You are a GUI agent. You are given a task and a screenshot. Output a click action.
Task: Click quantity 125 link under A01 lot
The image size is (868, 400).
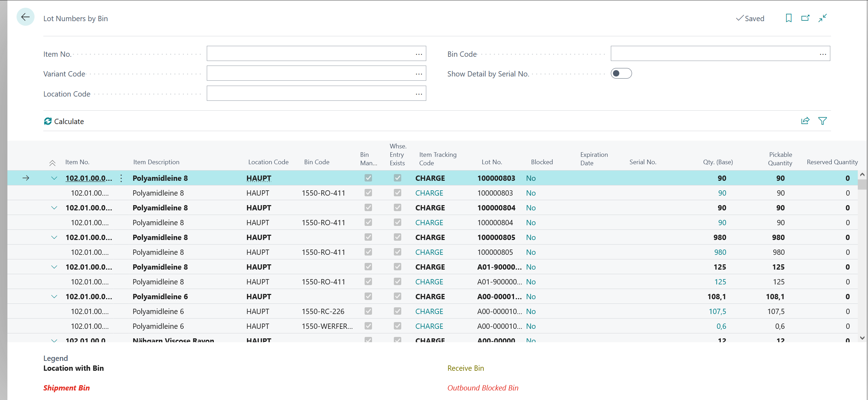(x=720, y=282)
